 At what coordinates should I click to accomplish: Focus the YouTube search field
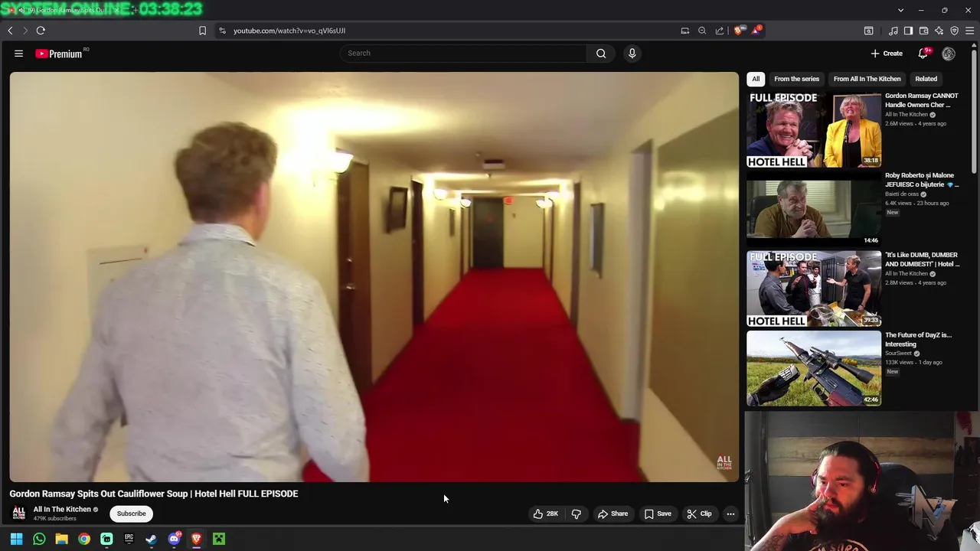tap(464, 54)
